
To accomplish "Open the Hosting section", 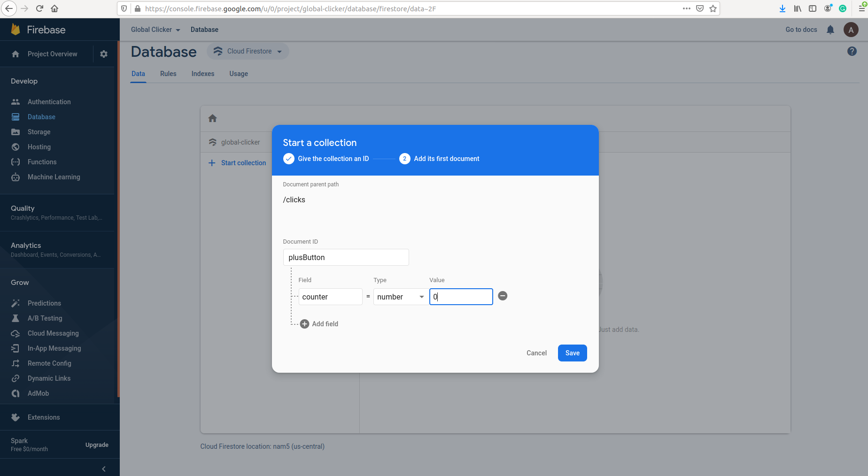I will 40,147.
